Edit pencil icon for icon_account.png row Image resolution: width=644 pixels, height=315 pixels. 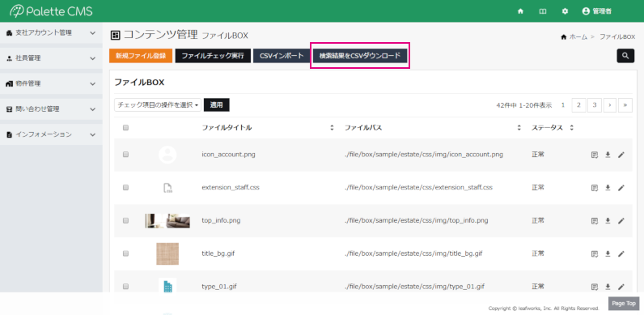coord(621,155)
